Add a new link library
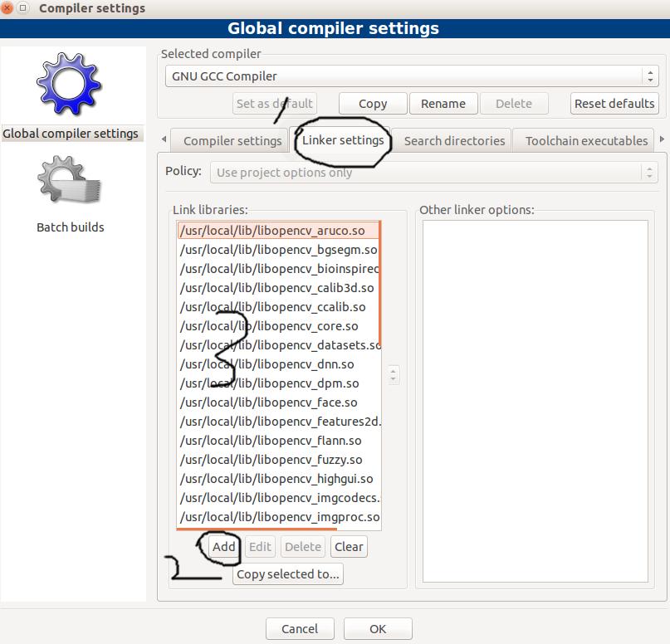The height and width of the screenshot is (644, 670). [224, 547]
